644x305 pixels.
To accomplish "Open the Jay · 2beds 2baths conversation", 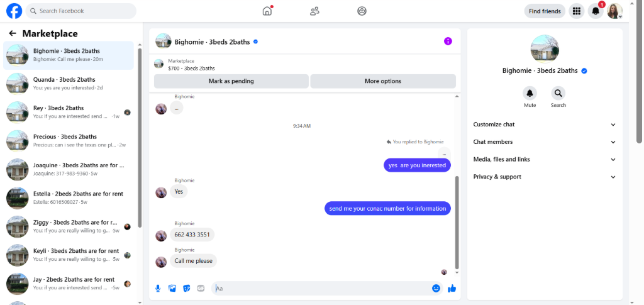I will pyautogui.click(x=69, y=283).
